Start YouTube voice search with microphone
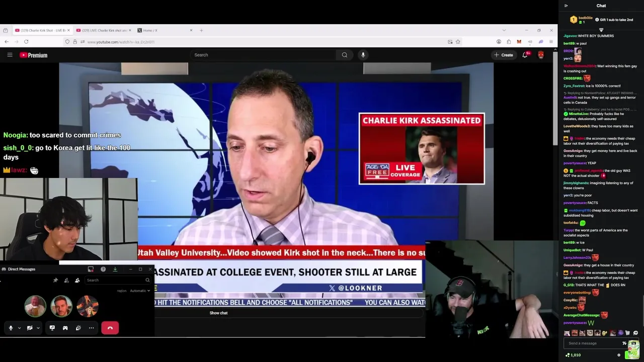Screen dimensions: 644x362 click(363, 55)
